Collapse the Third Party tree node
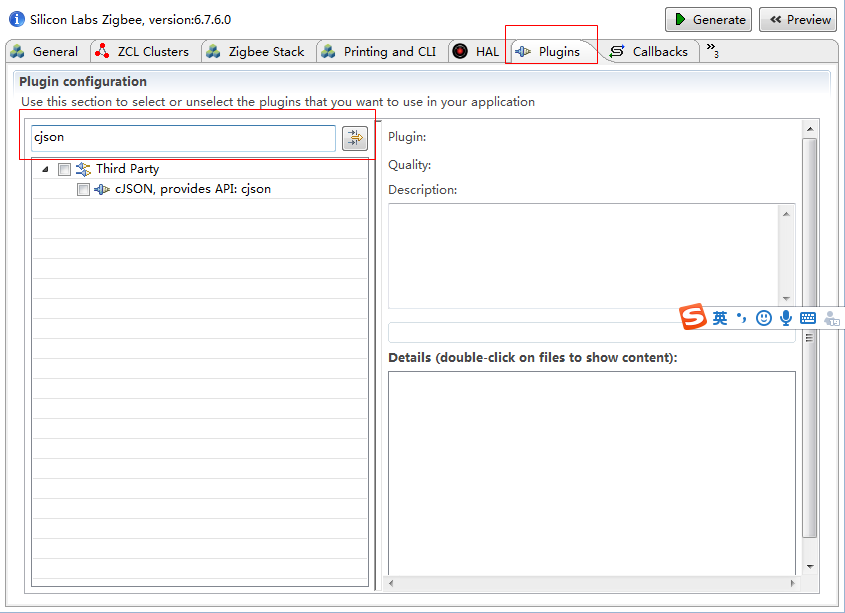 click(x=45, y=169)
